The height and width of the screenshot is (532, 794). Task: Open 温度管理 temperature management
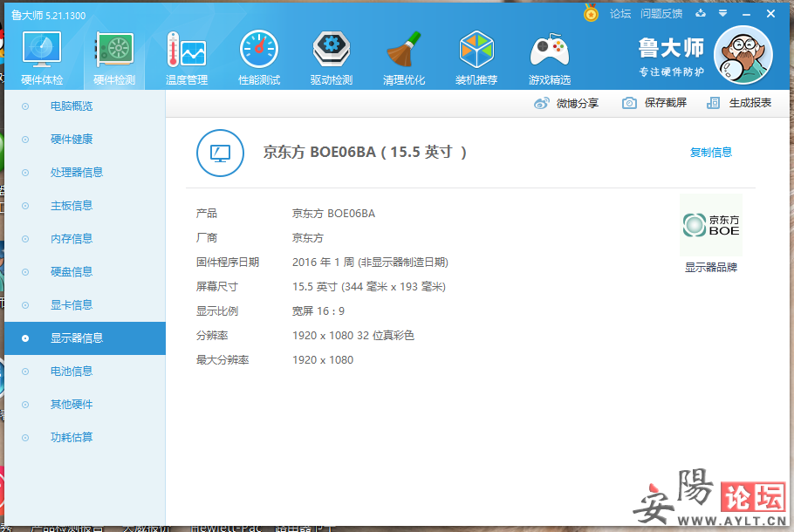pos(187,58)
